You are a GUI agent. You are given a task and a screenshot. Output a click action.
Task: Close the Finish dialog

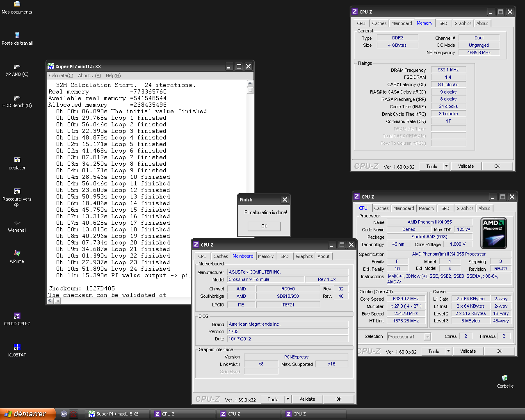point(285,200)
